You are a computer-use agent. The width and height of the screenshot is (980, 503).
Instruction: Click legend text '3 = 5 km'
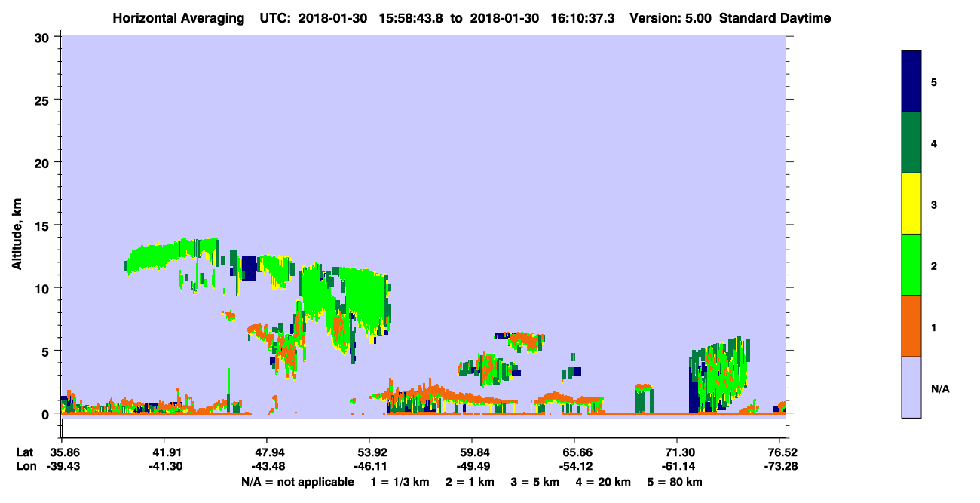click(535, 482)
